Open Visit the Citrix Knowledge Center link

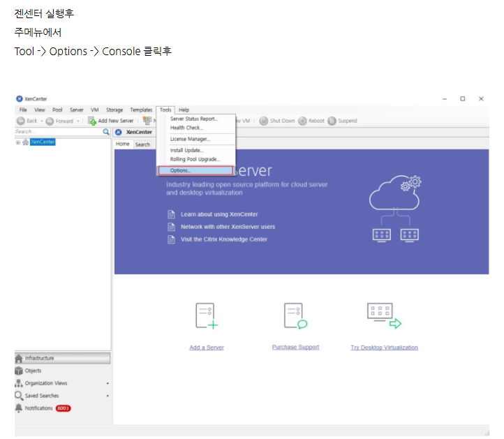click(x=224, y=239)
